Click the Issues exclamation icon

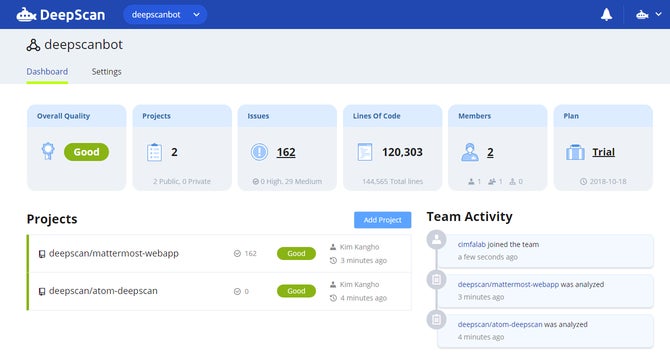[259, 152]
